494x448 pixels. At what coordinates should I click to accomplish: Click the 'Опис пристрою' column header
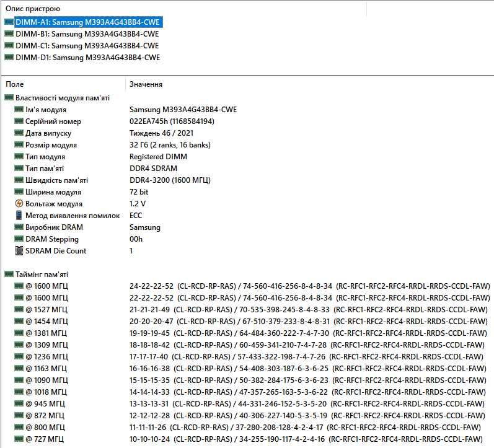point(33,9)
